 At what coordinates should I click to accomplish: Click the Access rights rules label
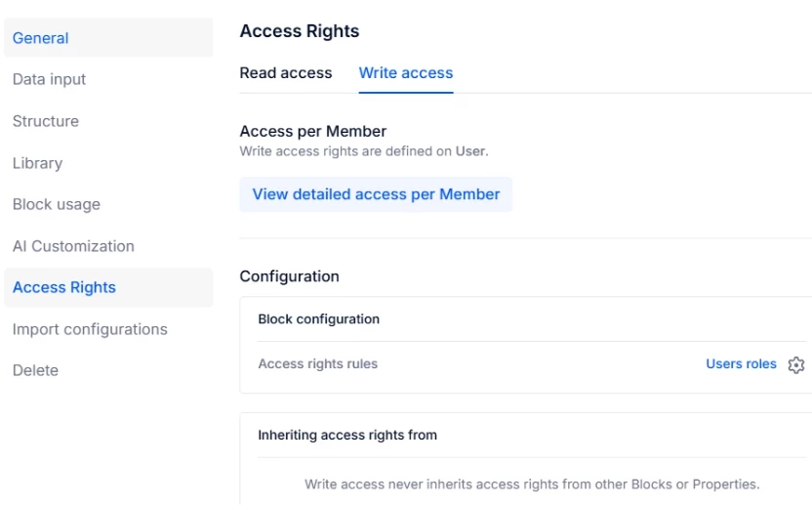pos(317,364)
